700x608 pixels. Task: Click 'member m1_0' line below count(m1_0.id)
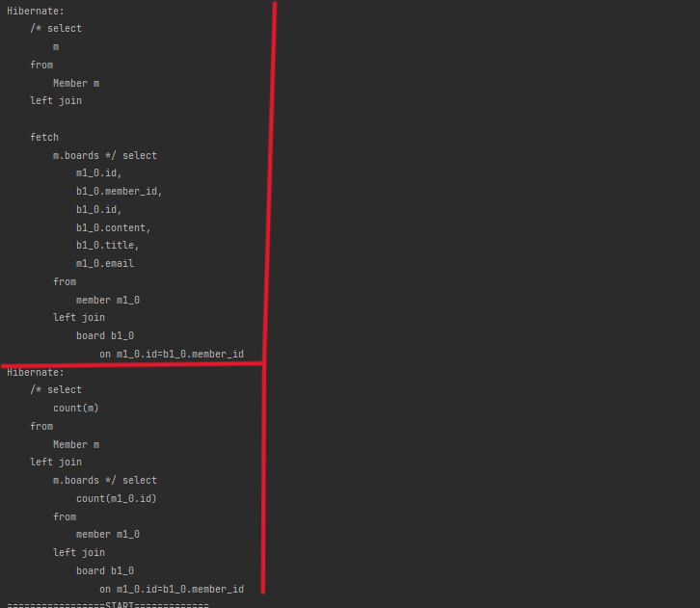point(108,534)
